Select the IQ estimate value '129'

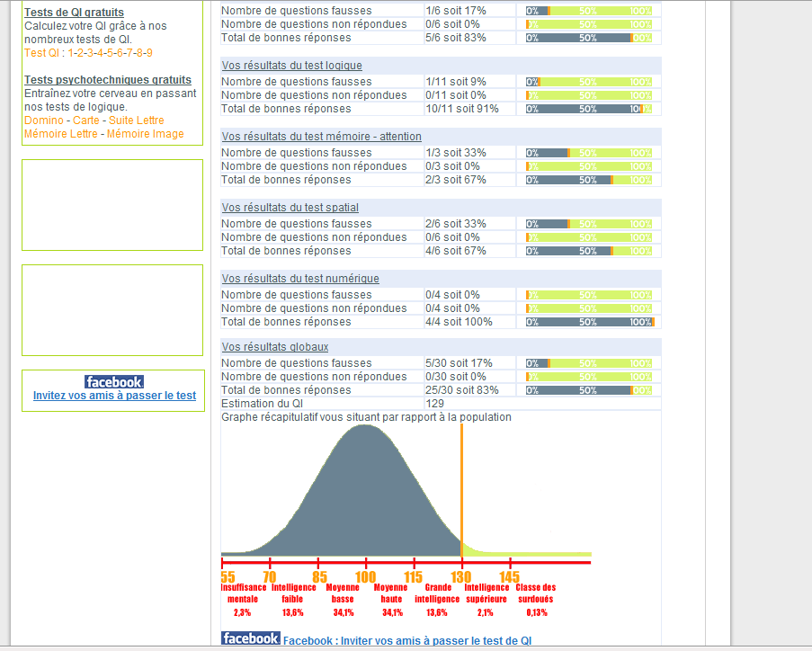coord(435,404)
